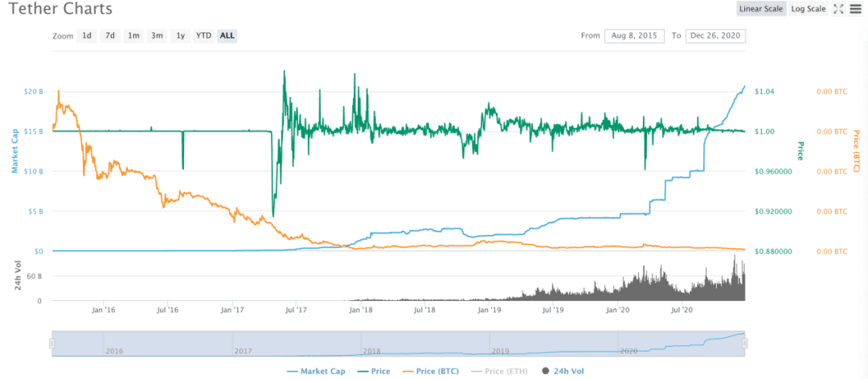The width and height of the screenshot is (868, 379).
Task: Open the From date field
Action: pos(634,35)
